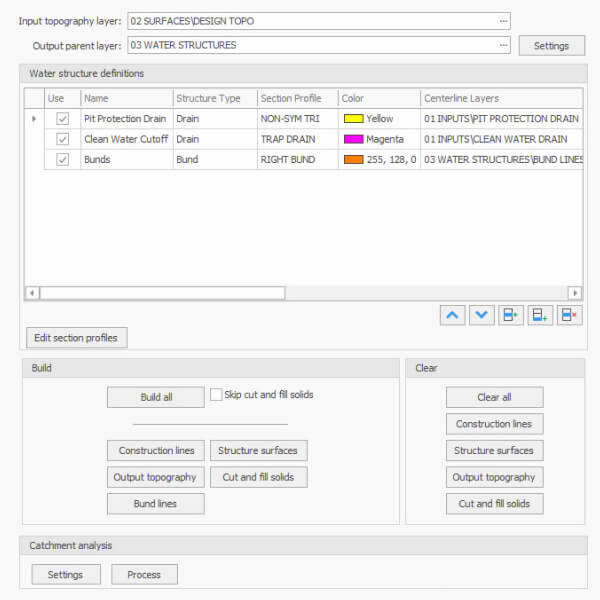This screenshot has width=600, height=600.
Task: Open NON-SYM TRI section profile cell
Action: tap(298, 119)
